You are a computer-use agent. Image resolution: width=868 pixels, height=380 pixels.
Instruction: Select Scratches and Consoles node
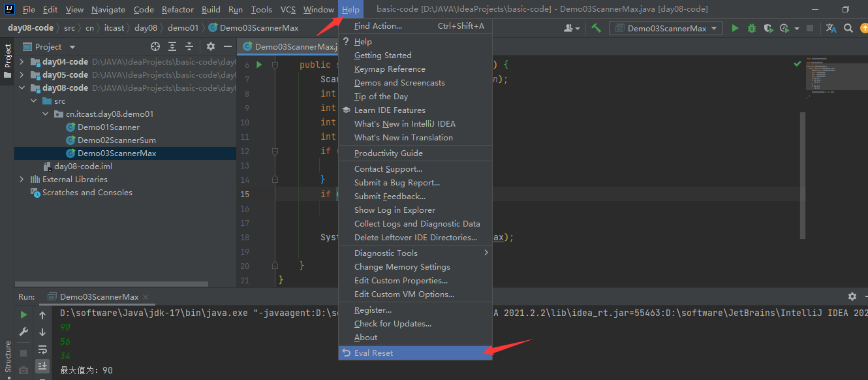tap(81, 193)
